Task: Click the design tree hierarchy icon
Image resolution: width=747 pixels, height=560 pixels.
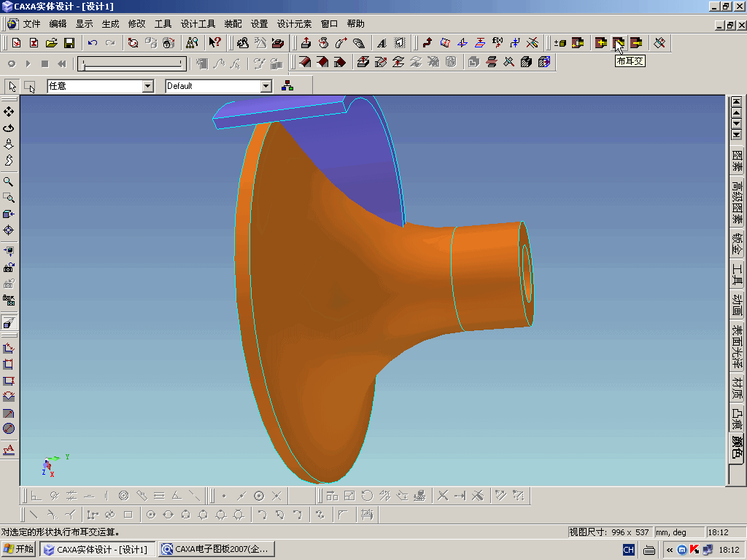Action: click(x=287, y=86)
